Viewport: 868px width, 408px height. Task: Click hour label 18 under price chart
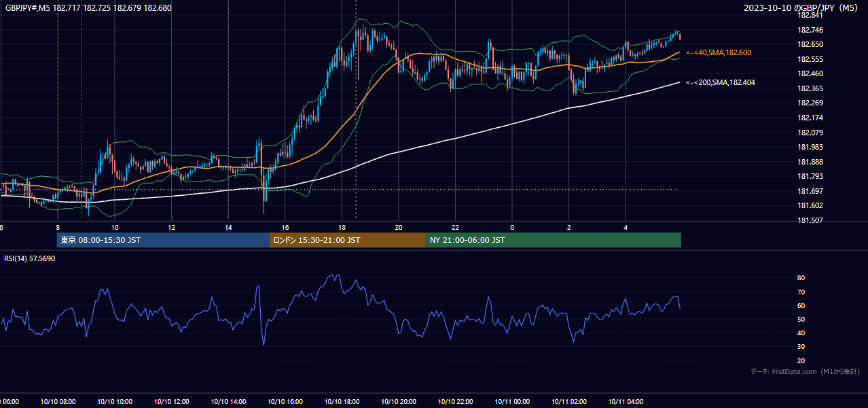(342, 227)
